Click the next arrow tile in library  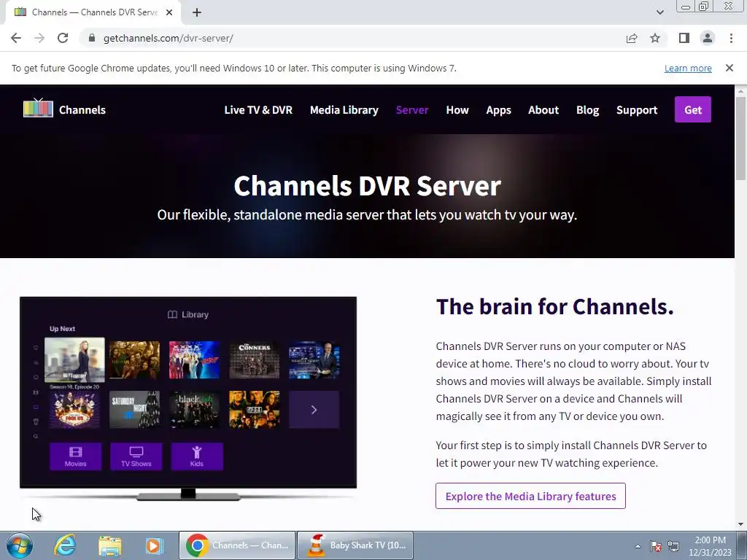click(314, 410)
